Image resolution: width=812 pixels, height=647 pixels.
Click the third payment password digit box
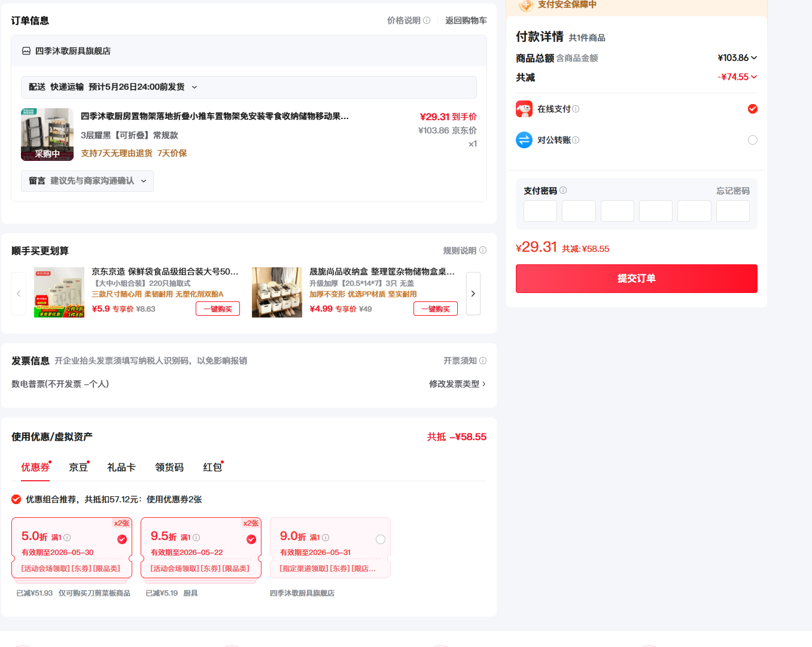click(x=618, y=211)
